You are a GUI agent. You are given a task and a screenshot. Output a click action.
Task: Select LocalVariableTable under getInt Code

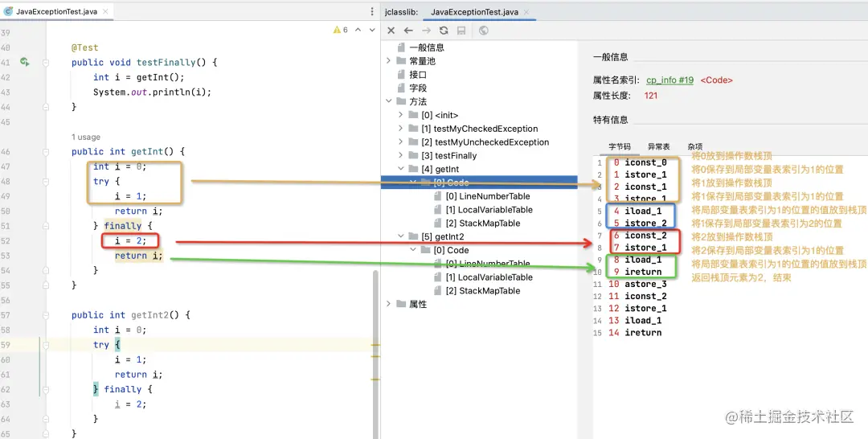point(489,210)
